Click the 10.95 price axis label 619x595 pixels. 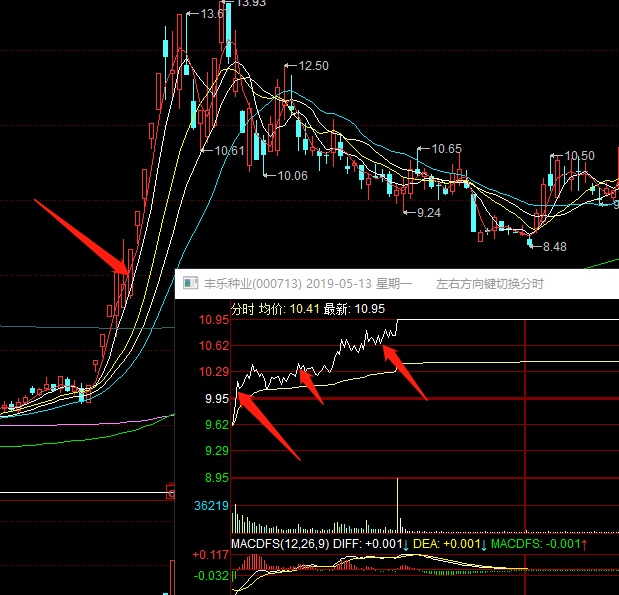point(214,319)
